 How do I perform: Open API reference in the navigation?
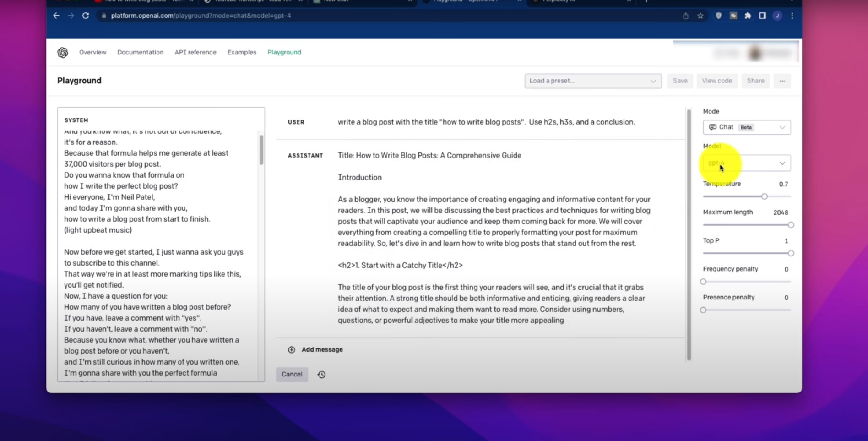coord(195,52)
